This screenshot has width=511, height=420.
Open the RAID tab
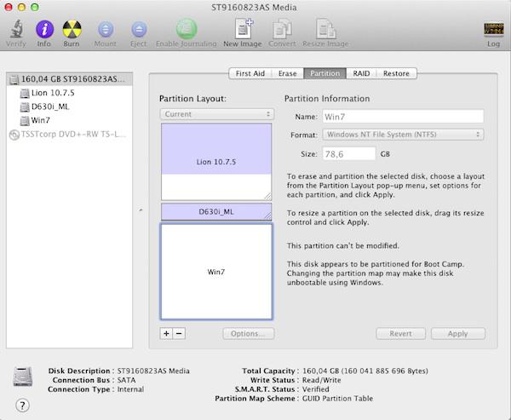(x=361, y=73)
